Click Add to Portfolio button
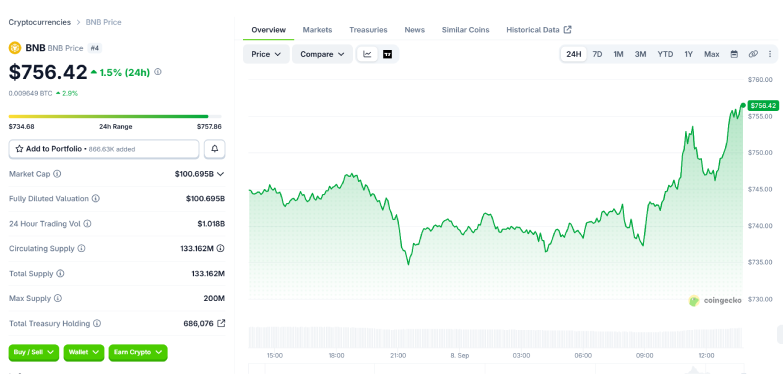Screen dimensions: 783x388 [x=104, y=149]
